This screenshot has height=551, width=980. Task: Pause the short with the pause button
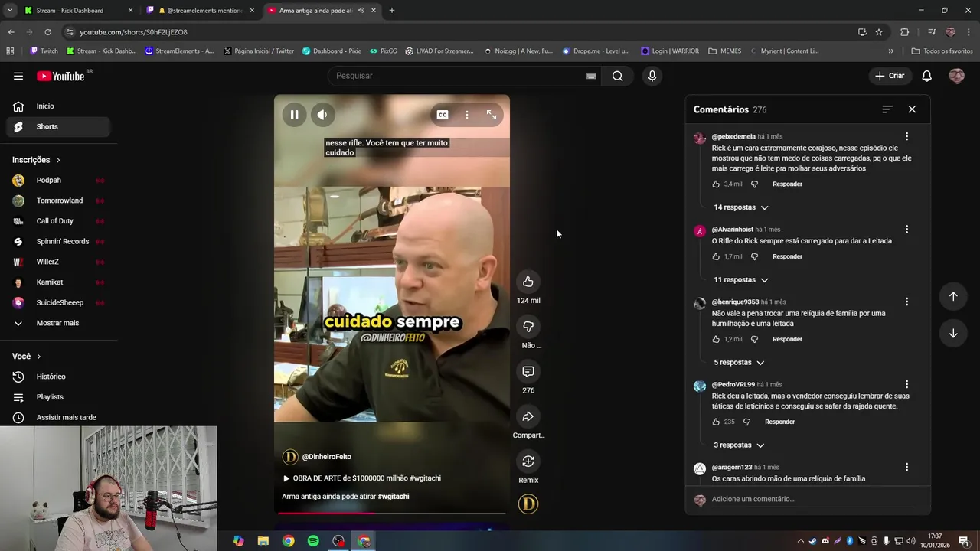coord(294,115)
